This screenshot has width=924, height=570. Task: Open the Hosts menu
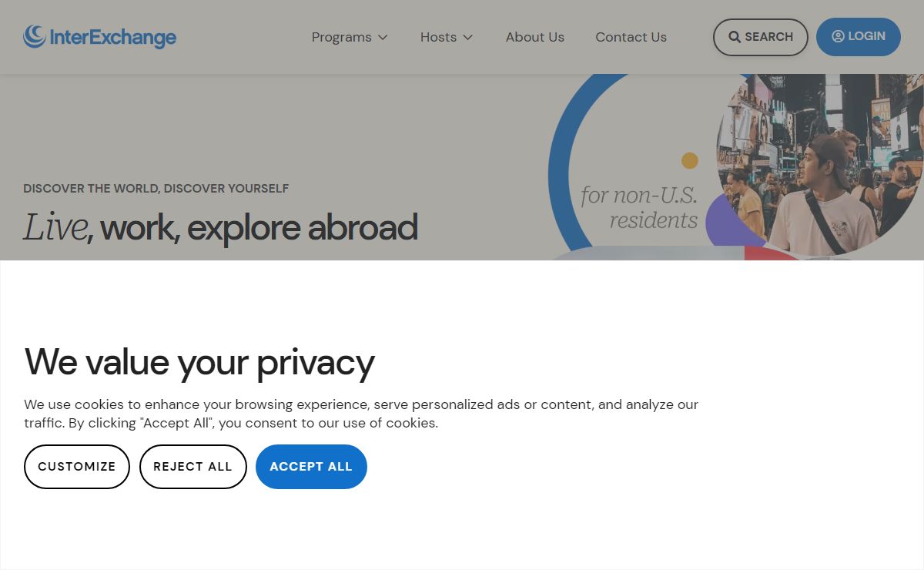(447, 37)
